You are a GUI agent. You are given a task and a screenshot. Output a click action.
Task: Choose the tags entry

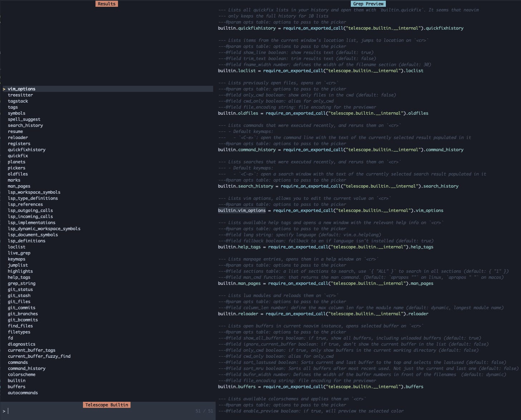[13, 107]
